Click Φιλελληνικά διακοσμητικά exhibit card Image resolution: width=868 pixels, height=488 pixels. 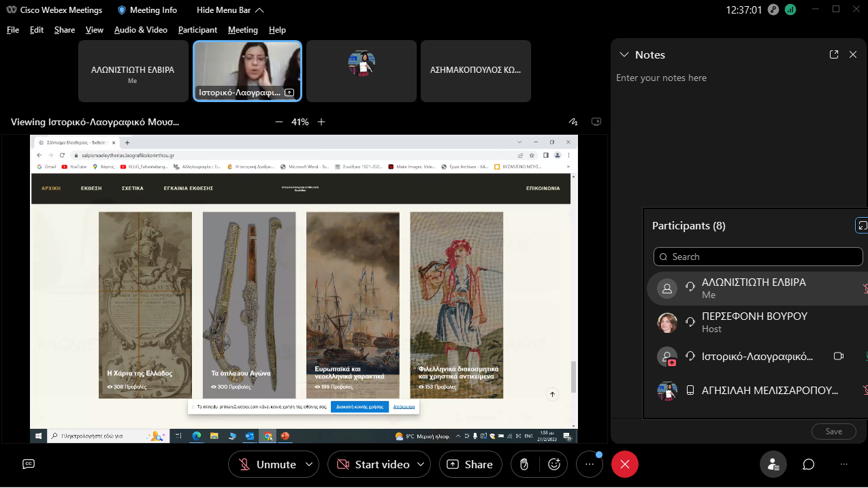point(457,305)
